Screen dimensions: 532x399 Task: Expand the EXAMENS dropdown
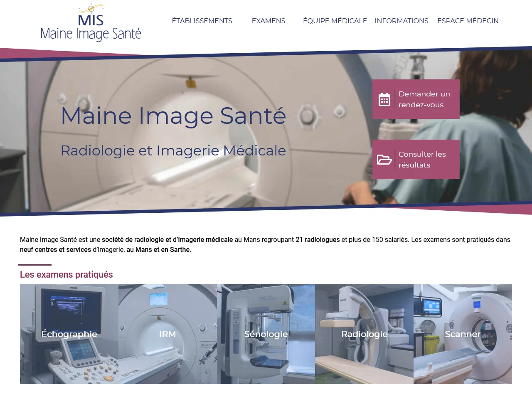click(x=268, y=20)
